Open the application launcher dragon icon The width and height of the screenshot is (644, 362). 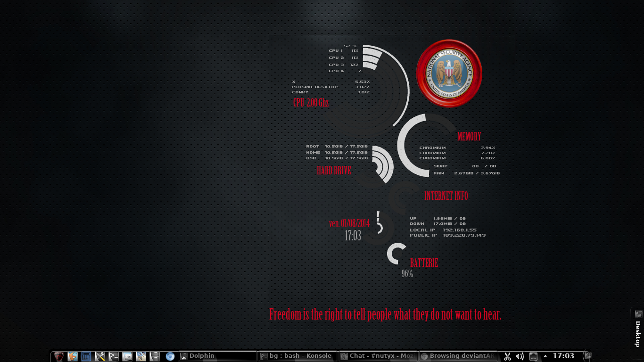pyautogui.click(x=58, y=356)
